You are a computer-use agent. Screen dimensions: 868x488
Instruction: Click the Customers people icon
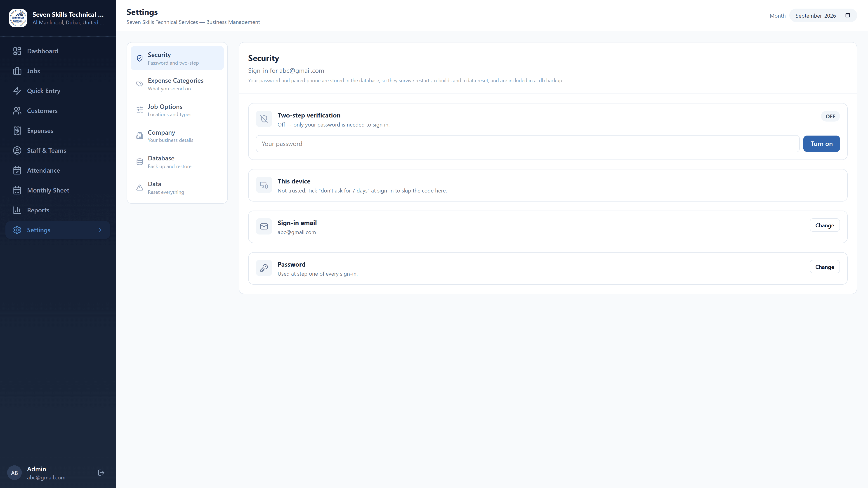pos(17,111)
